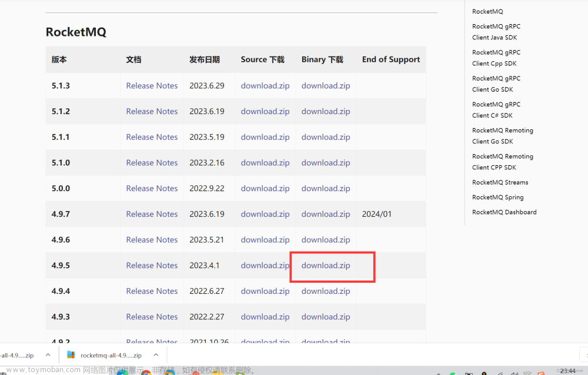Download source zip for version 5.1.1
The width and height of the screenshot is (588, 375).
265,137
